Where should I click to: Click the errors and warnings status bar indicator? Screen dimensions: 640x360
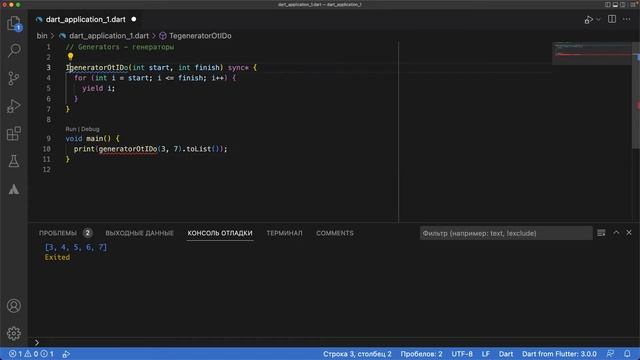point(31,354)
